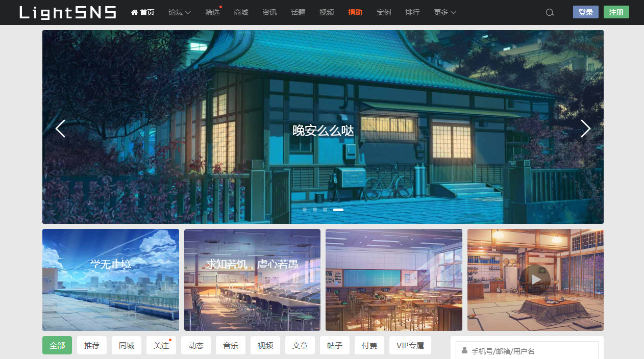This screenshot has height=359, width=644.
Task: Select the 帖子 filter tab
Action: [x=335, y=345]
